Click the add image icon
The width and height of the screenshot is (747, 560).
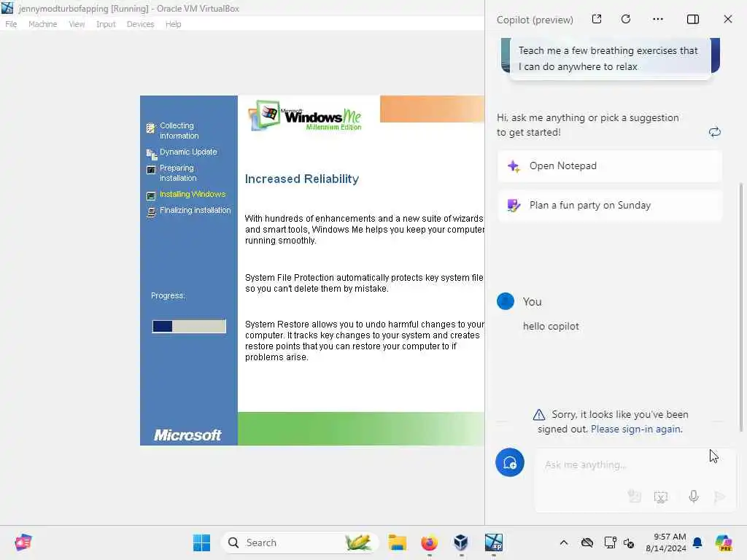point(634,497)
